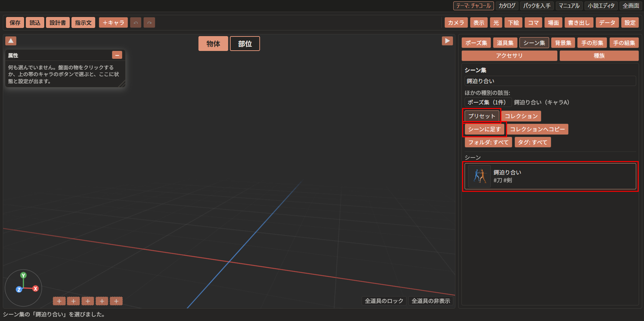
Task: Open the 種族 tab
Action: (x=599, y=56)
